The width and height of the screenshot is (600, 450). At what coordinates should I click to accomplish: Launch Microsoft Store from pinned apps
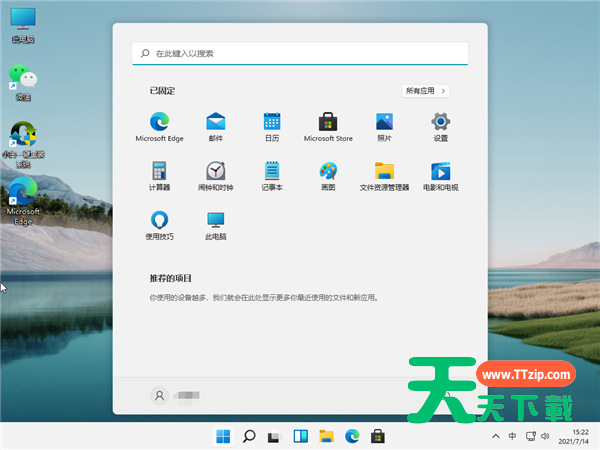click(328, 127)
